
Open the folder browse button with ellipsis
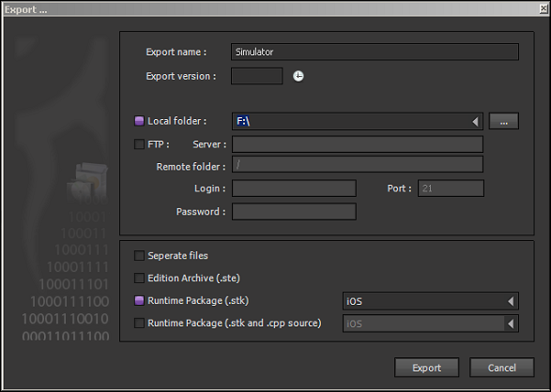tap(503, 121)
